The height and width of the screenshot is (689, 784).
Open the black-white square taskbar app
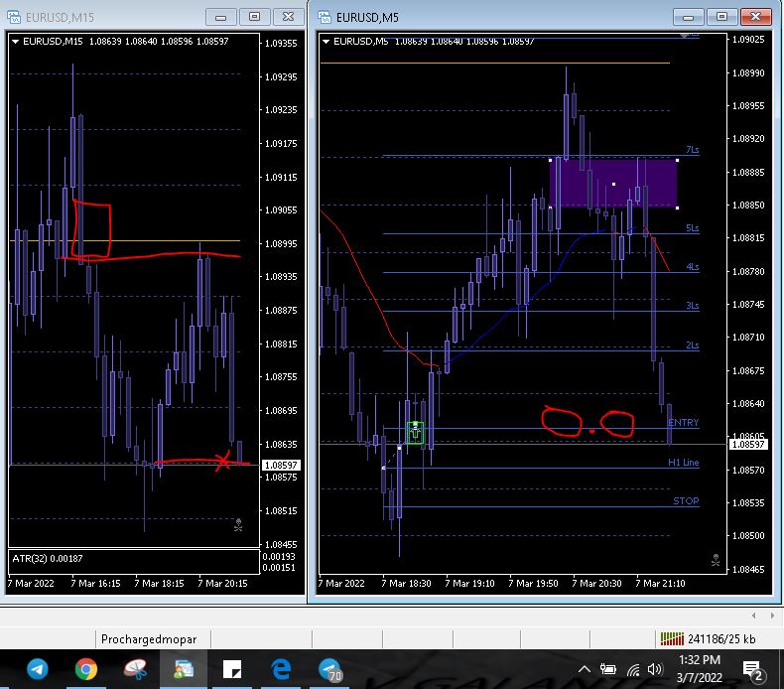[232, 669]
